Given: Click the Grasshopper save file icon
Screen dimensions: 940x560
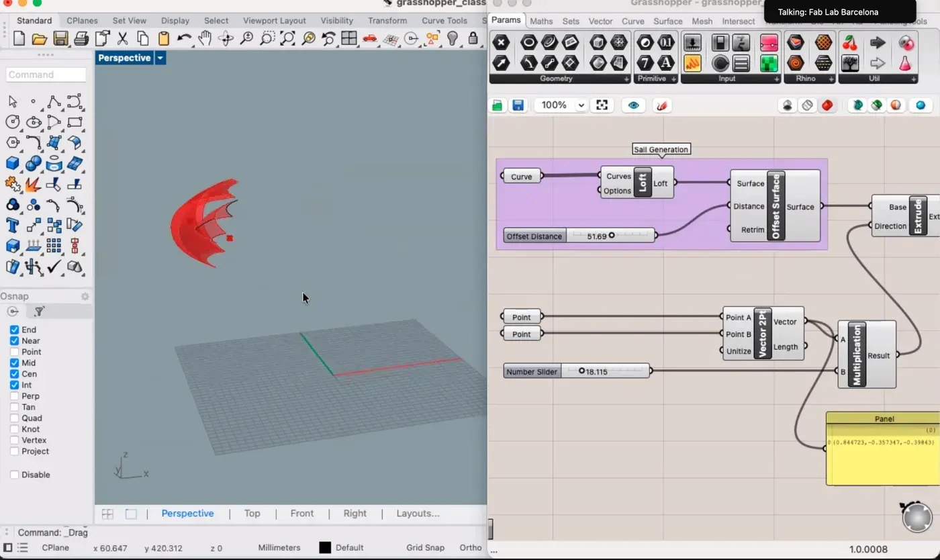Looking at the screenshot, I should pyautogui.click(x=518, y=105).
